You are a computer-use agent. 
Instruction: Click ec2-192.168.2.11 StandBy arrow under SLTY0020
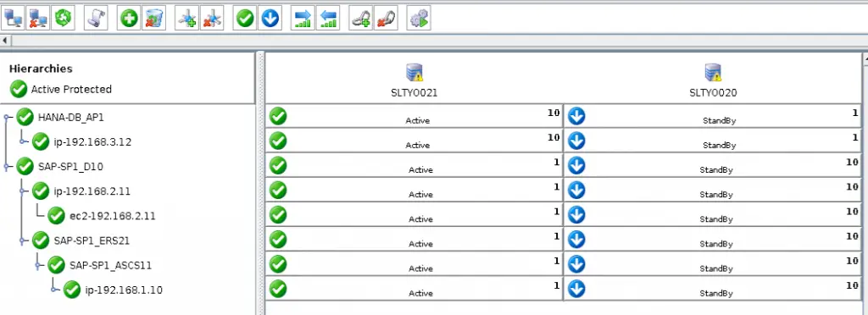(576, 215)
